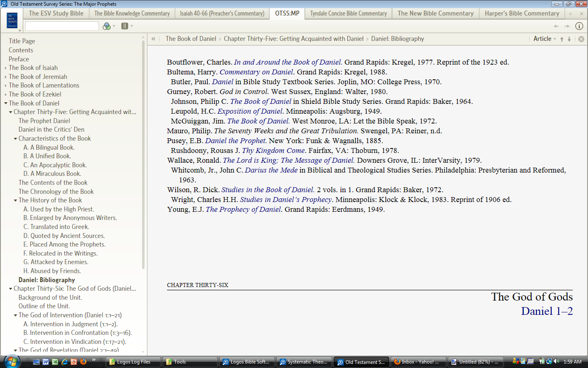Image resolution: width=588 pixels, height=368 pixels.
Task: Collapse Chapter Thirty-Five: Getting Acquainted
Action: [x=11, y=112]
